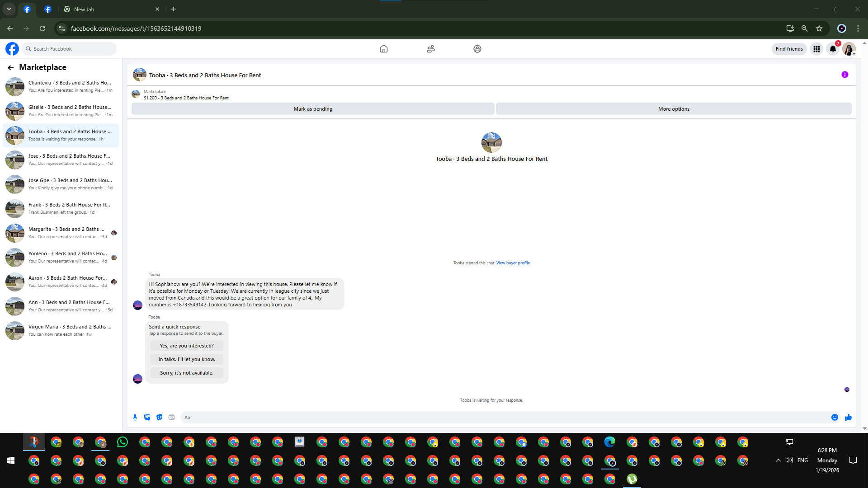Open Facebook notifications bell

point(833,49)
